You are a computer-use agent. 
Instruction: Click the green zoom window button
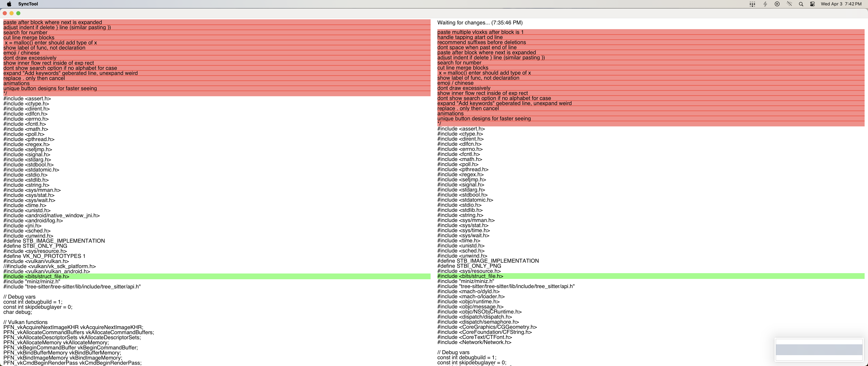point(18,13)
